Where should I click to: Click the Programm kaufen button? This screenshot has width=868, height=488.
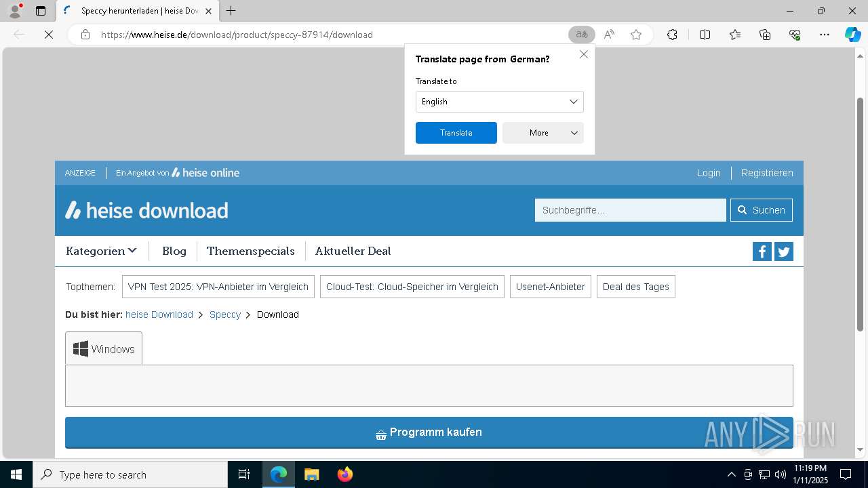[429, 432]
